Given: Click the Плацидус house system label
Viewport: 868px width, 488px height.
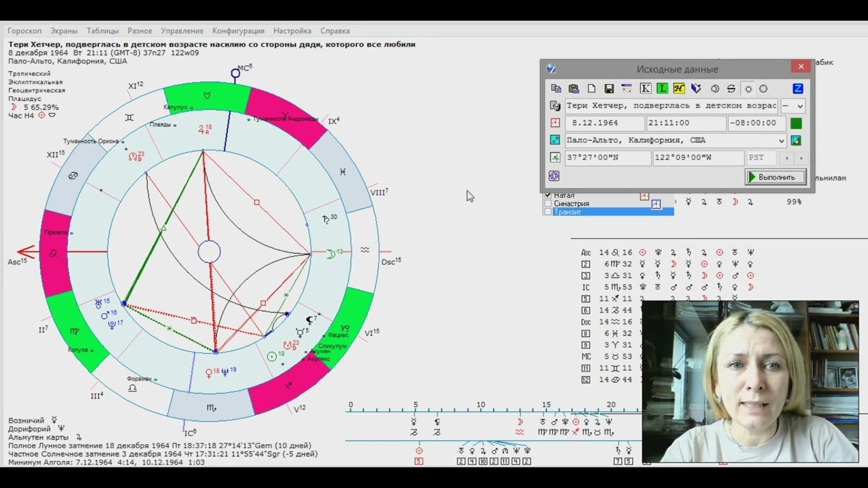Looking at the screenshot, I should (24, 99).
